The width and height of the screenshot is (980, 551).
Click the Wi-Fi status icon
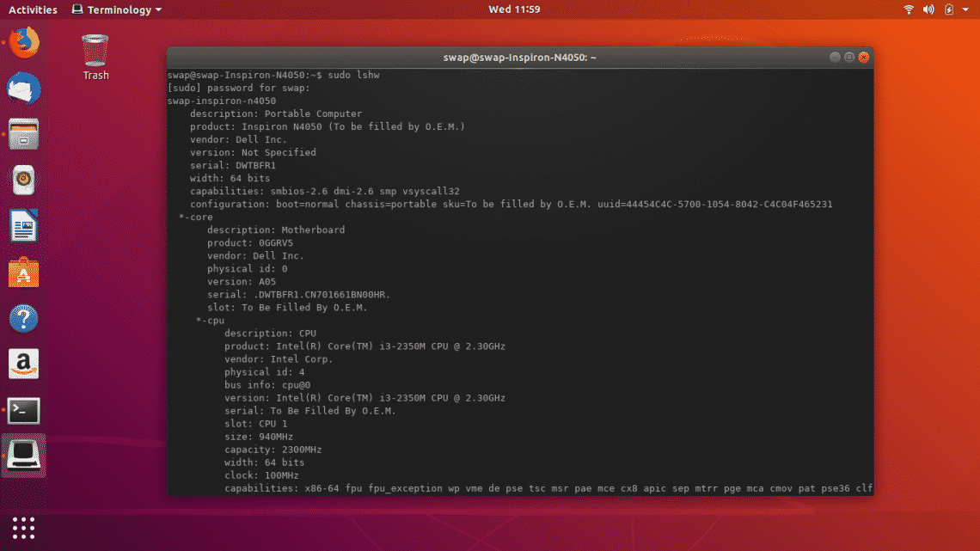[x=909, y=9]
